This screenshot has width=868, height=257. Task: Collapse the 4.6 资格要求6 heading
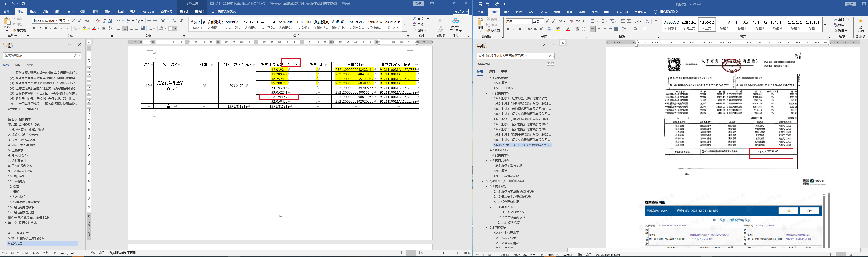(487, 94)
